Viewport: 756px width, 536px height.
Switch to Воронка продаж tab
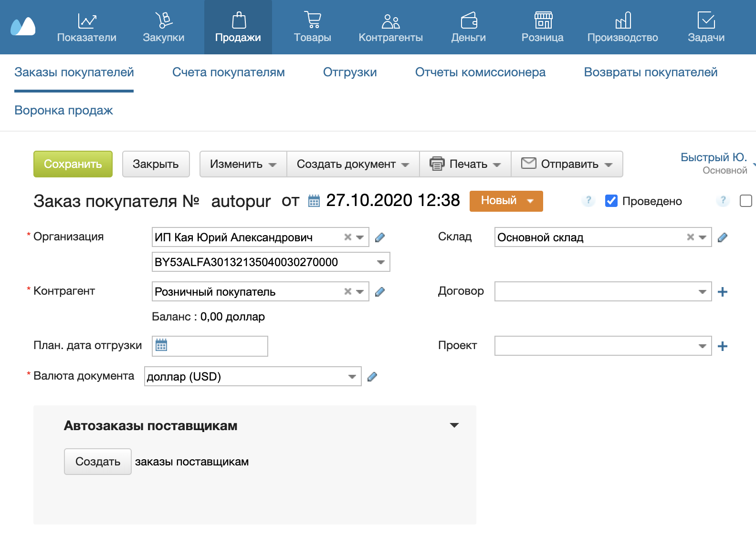(63, 110)
